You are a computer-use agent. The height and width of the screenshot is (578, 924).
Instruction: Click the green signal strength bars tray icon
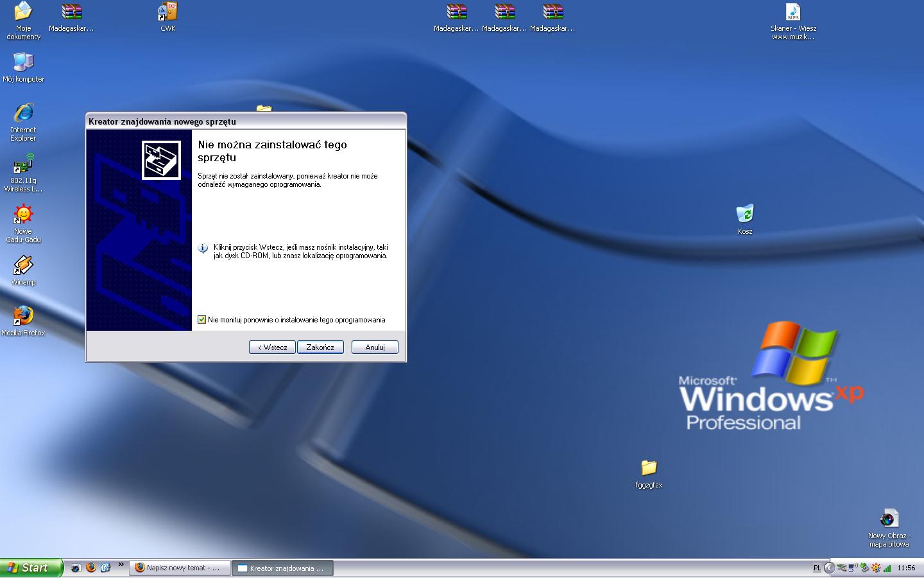tap(887, 568)
